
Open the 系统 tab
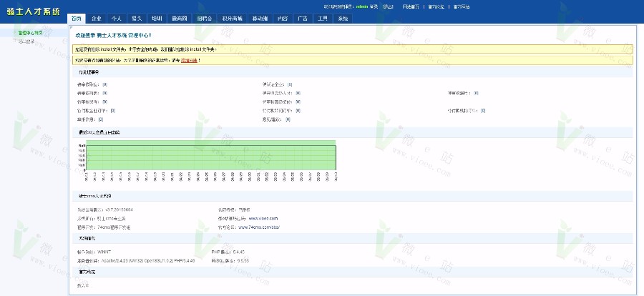coord(343,19)
